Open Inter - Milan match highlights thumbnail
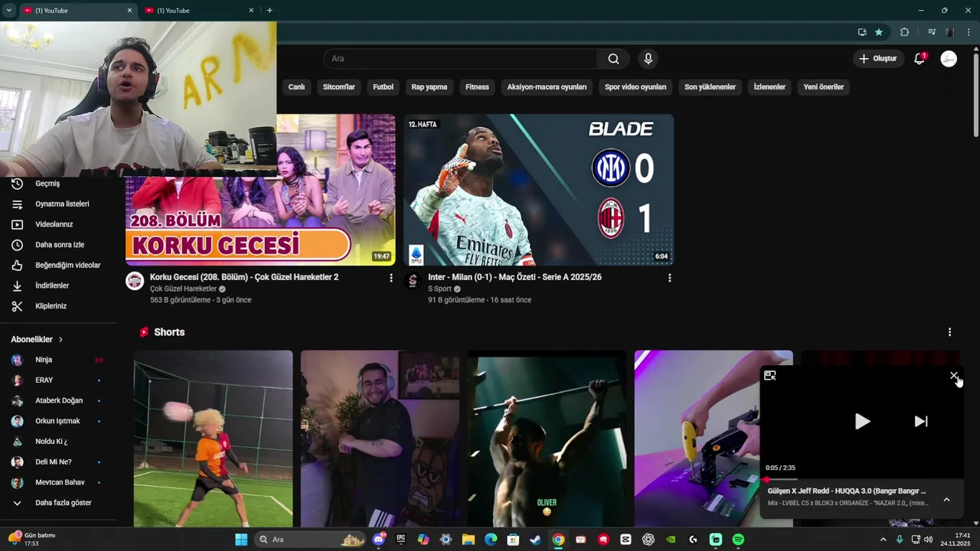The image size is (980, 551). click(x=539, y=190)
